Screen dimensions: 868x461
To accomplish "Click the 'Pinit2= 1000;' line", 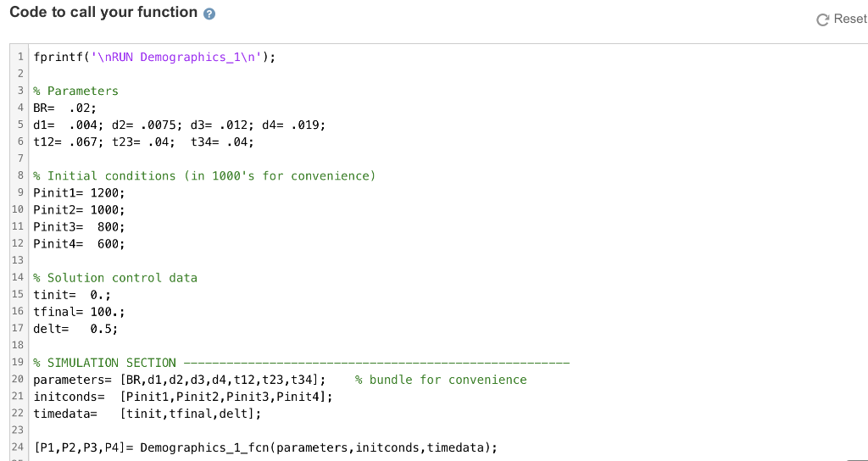I will [79, 210].
